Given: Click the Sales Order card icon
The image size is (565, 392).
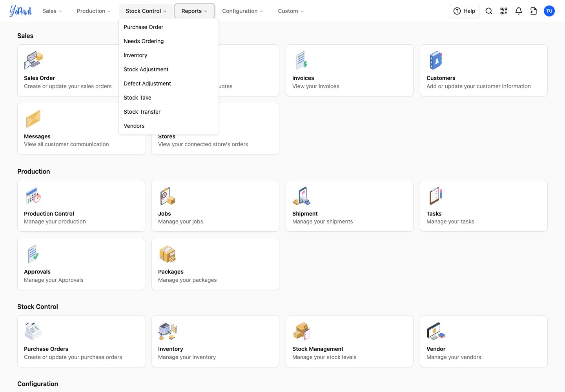Looking at the screenshot, I should tap(33, 60).
